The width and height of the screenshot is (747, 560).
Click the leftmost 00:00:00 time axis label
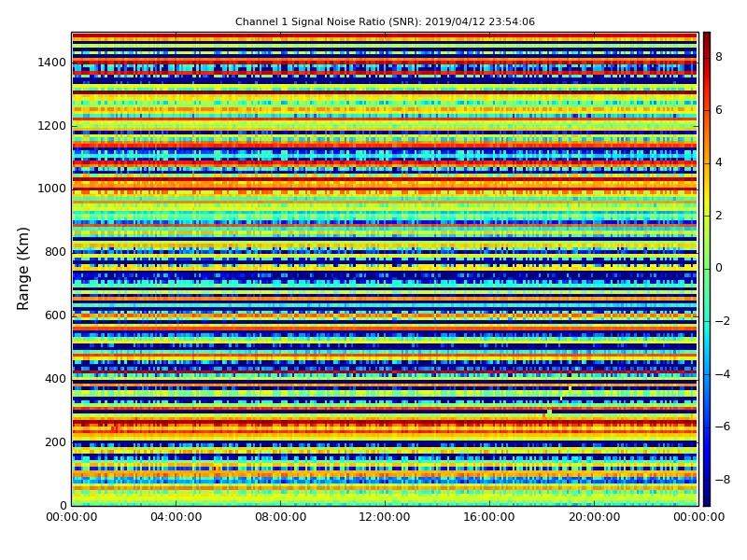(72, 517)
